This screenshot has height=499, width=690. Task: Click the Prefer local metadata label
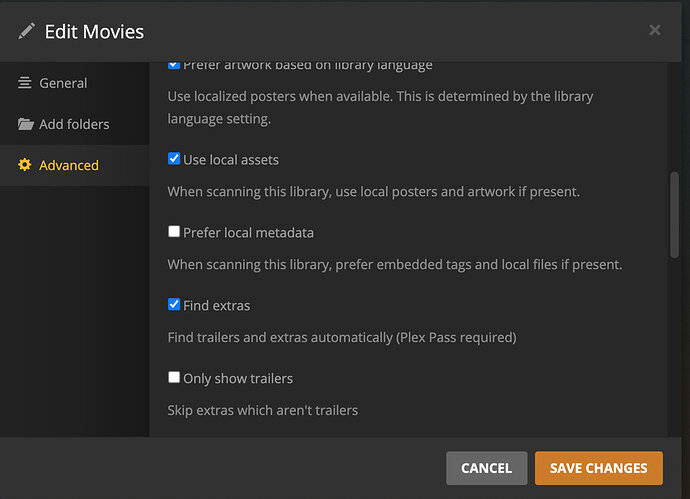coord(248,233)
